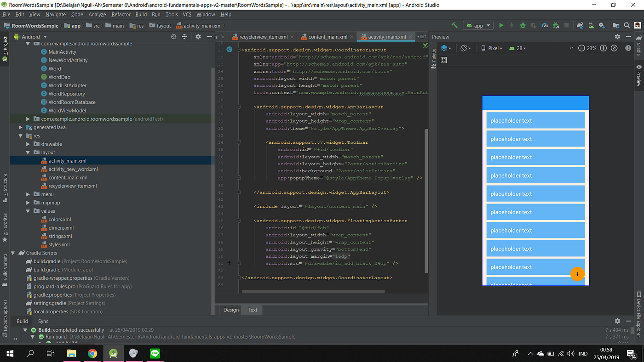644x362 pixels.
Task: Open the Refactor menu
Action: coord(121,14)
